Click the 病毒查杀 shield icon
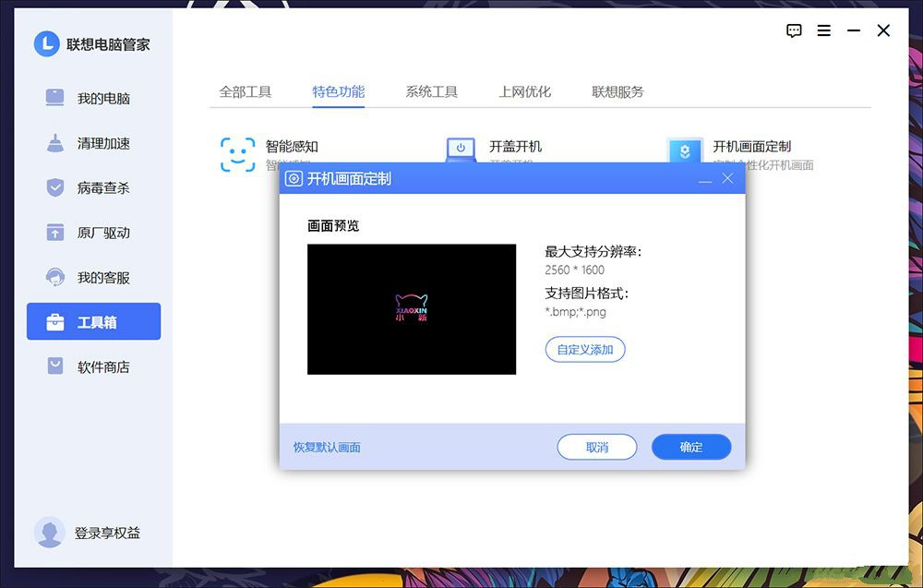This screenshot has width=923, height=588. click(54, 187)
